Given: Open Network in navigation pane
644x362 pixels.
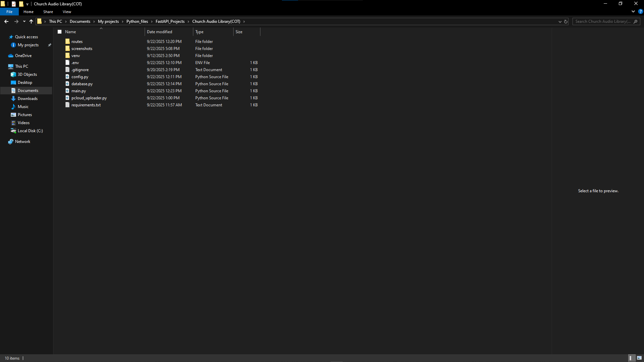Looking at the screenshot, I should pos(22,142).
